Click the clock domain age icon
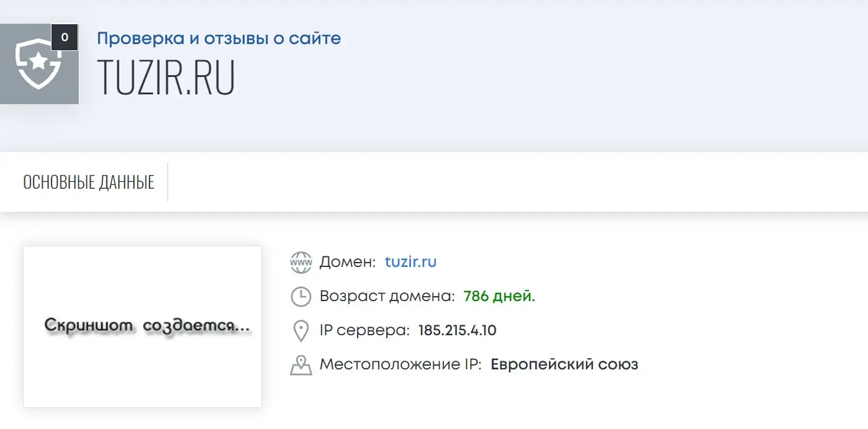The image size is (868, 429). 301,297
